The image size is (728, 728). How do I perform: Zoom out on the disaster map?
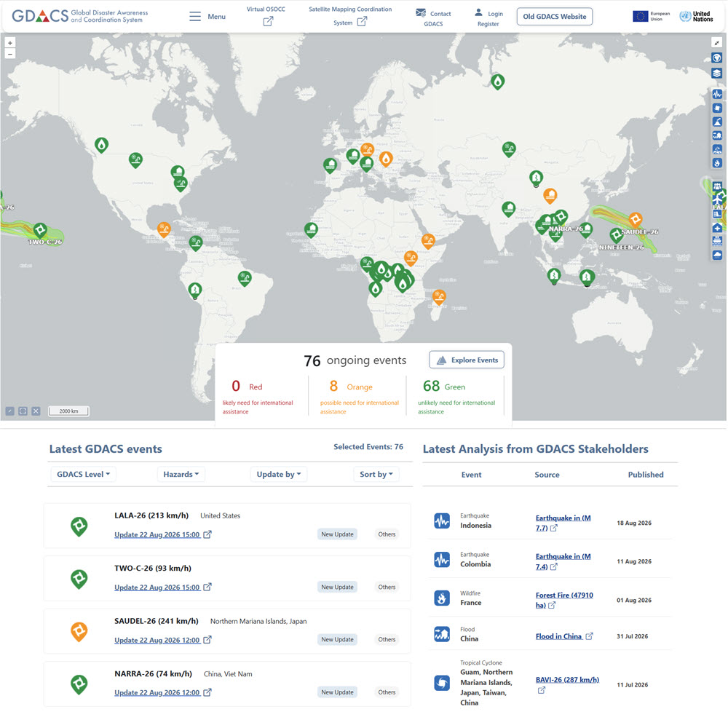10,54
